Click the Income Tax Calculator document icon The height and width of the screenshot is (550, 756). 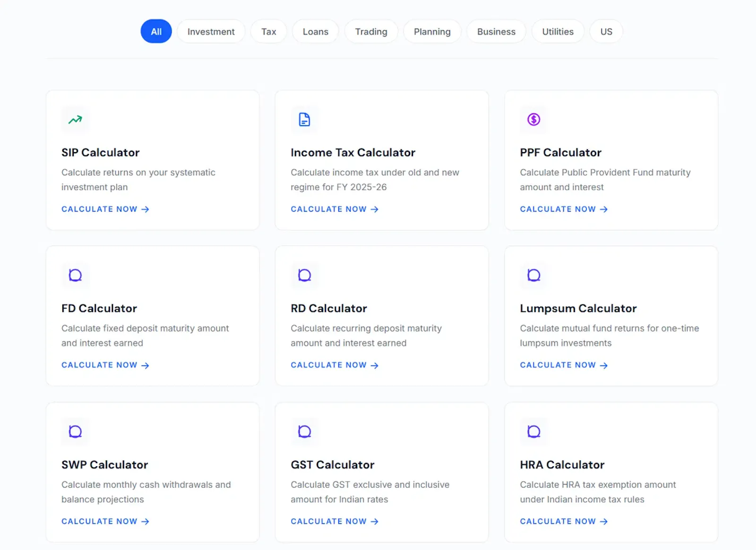point(305,120)
